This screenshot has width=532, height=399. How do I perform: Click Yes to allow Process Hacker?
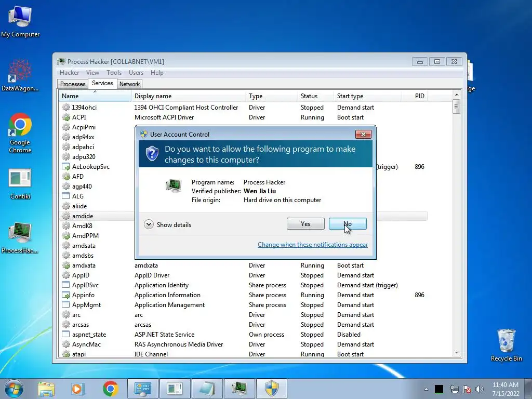305,223
